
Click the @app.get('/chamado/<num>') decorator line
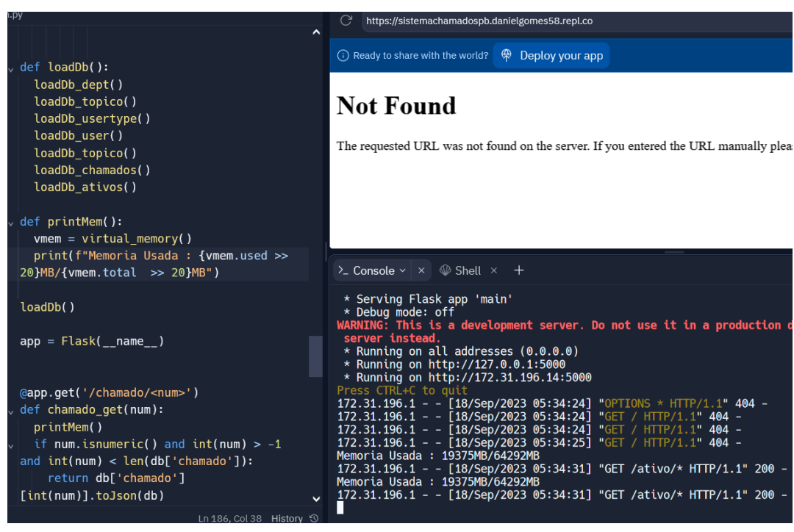point(109,393)
